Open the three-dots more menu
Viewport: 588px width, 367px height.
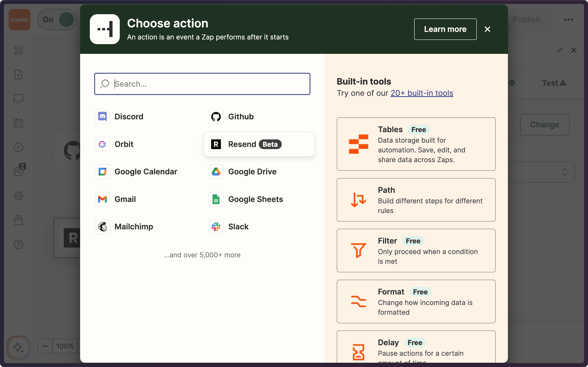pos(568,20)
